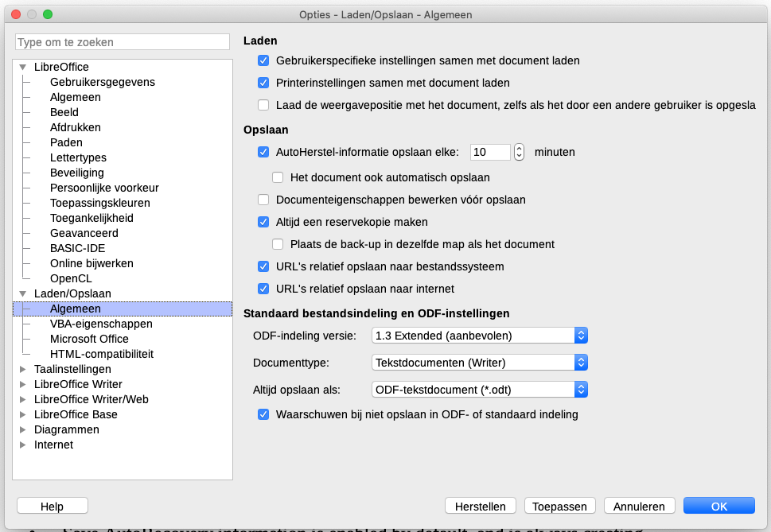
Task: Open the Microsoft Office settings page
Action: point(89,339)
